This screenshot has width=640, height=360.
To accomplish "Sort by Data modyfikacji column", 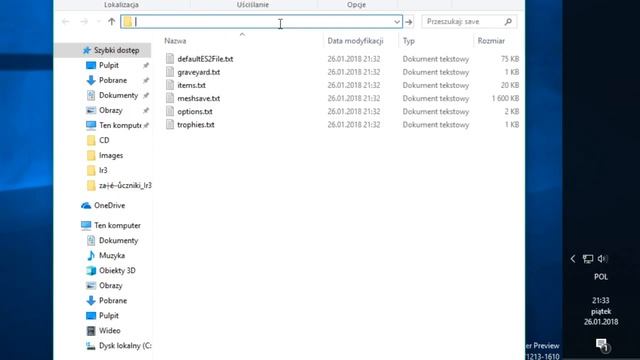I will 355,41.
